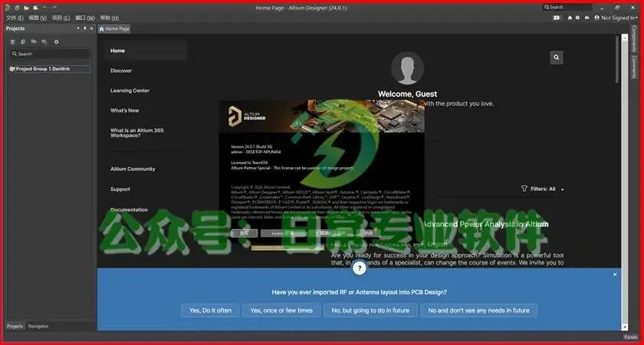Close the Projects panel
This screenshot has width=644, height=345.
point(91,28)
